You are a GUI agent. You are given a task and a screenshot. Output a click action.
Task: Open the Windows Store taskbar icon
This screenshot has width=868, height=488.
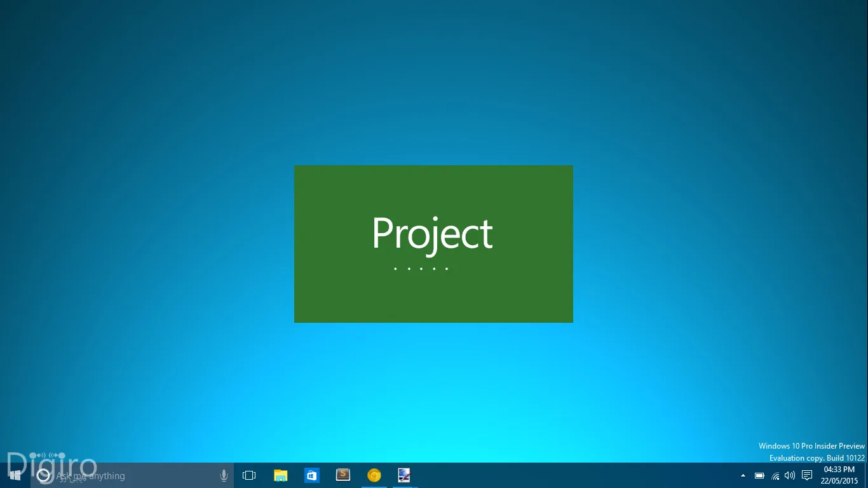(311, 475)
